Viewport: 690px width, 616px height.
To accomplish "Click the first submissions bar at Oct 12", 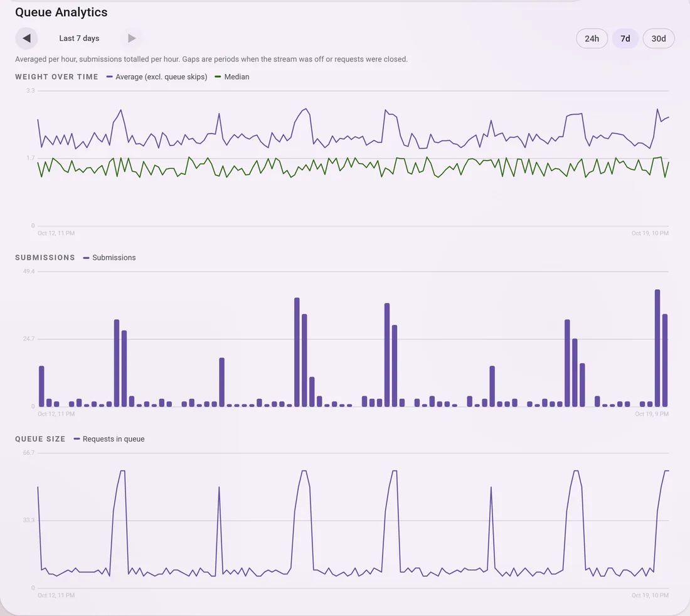I will point(41,386).
